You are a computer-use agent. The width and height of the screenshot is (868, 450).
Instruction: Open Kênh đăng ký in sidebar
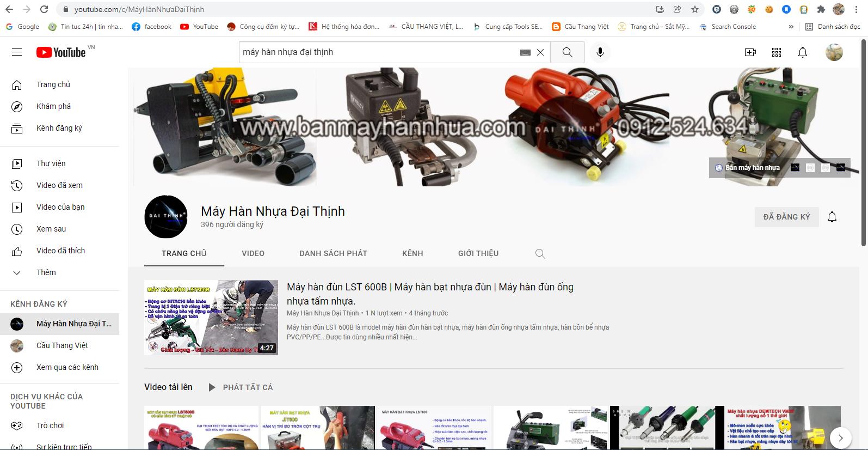(x=60, y=128)
